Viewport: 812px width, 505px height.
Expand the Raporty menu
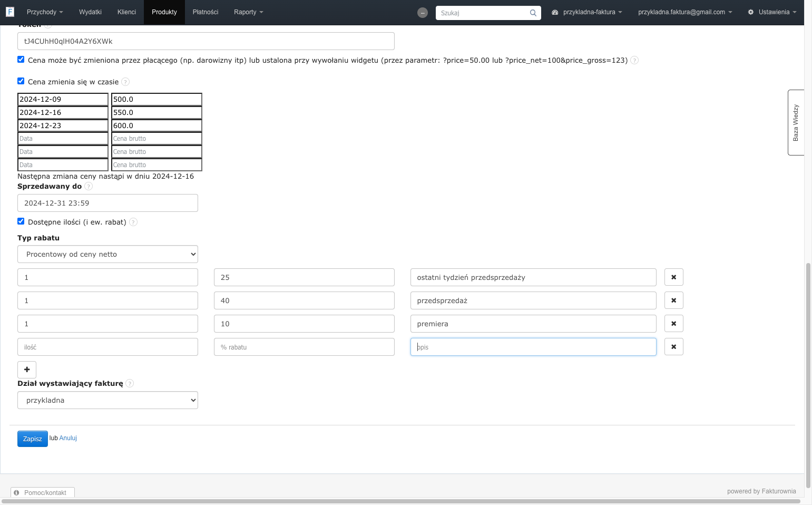click(249, 12)
